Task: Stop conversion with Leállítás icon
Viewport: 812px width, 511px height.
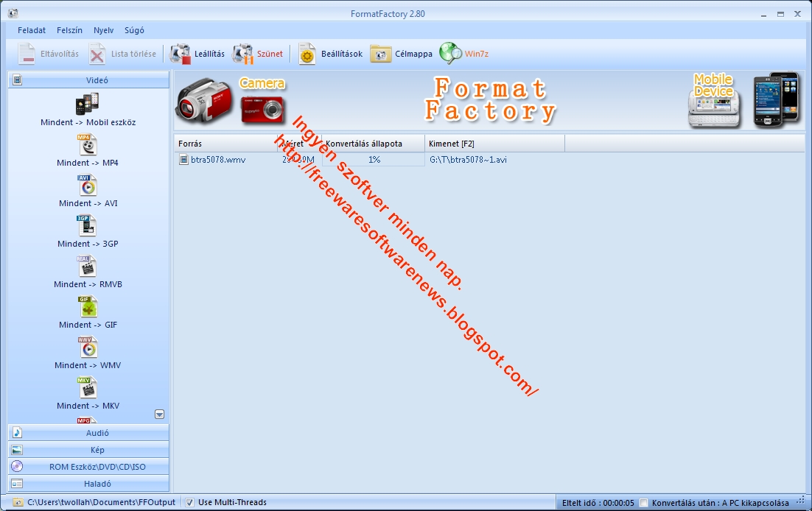Action: (x=181, y=54)
